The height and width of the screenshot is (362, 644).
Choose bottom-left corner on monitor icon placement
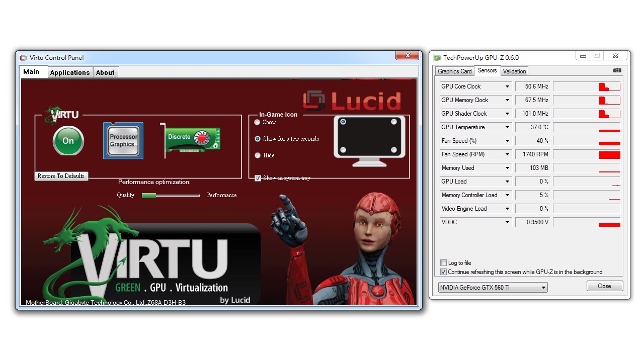coord(343,150)
